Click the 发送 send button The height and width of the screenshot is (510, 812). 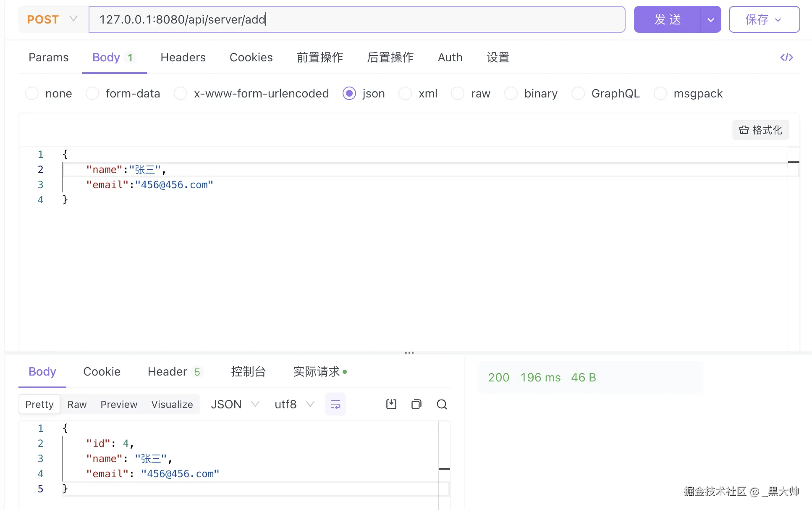pos(667,19)
